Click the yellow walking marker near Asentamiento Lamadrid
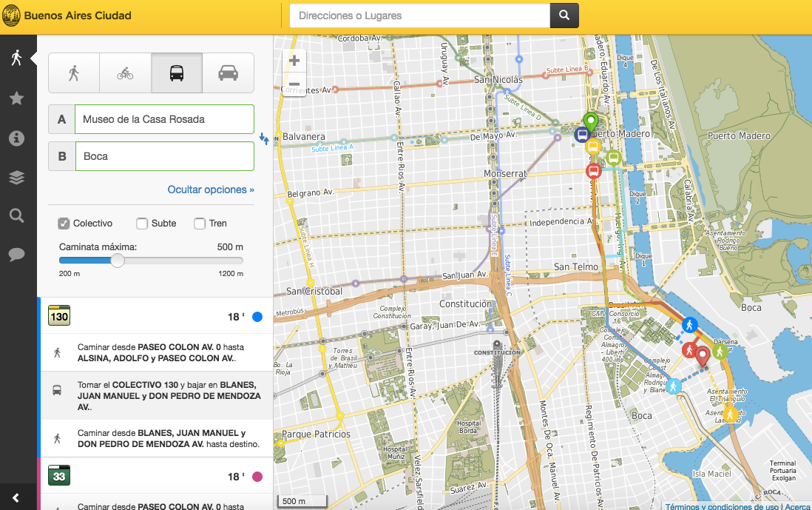Image resolution: width=812 pixels, height=510 pixels. tap(730, 414)
